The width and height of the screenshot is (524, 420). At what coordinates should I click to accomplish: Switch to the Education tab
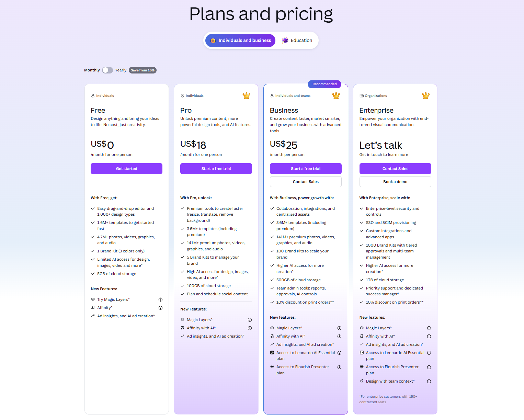click(297, 41)
